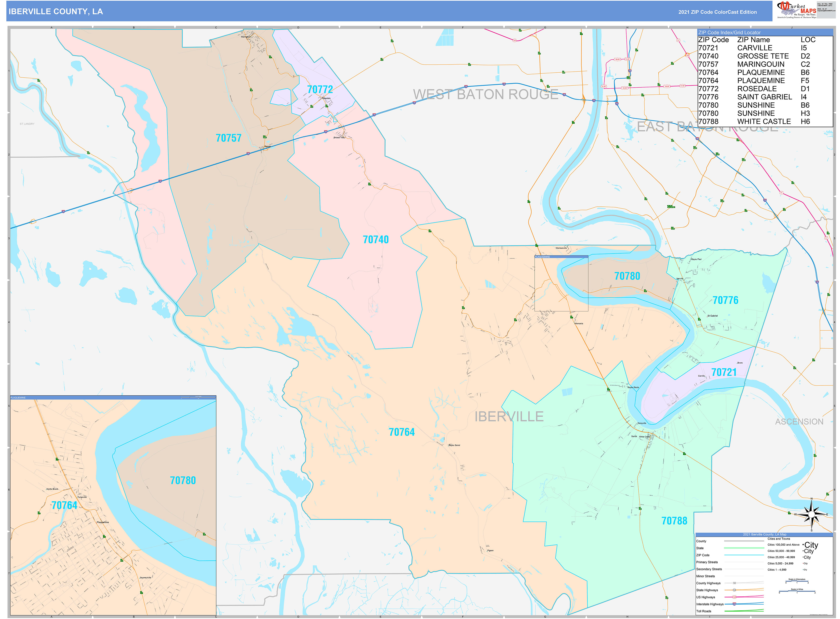Select the 70721 CARVILLE index row

tap(765, 48)
